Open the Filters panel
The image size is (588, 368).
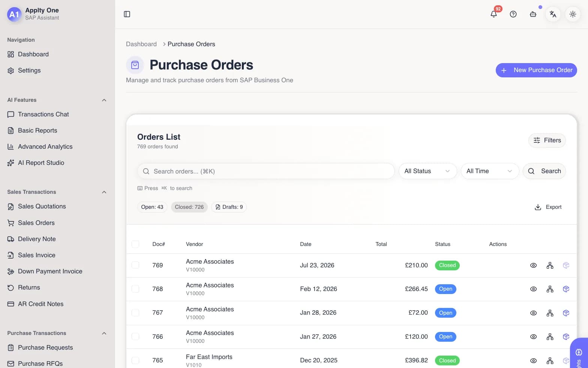point(547,140)
